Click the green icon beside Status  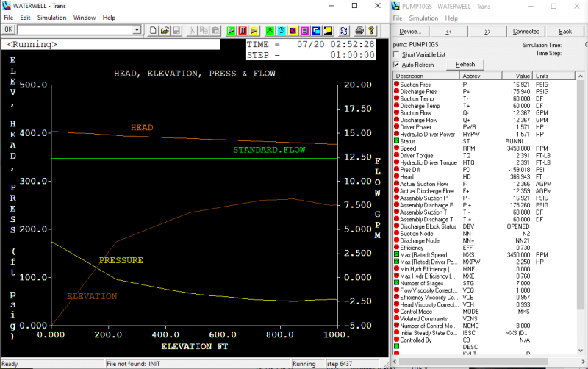pos(396,140)
